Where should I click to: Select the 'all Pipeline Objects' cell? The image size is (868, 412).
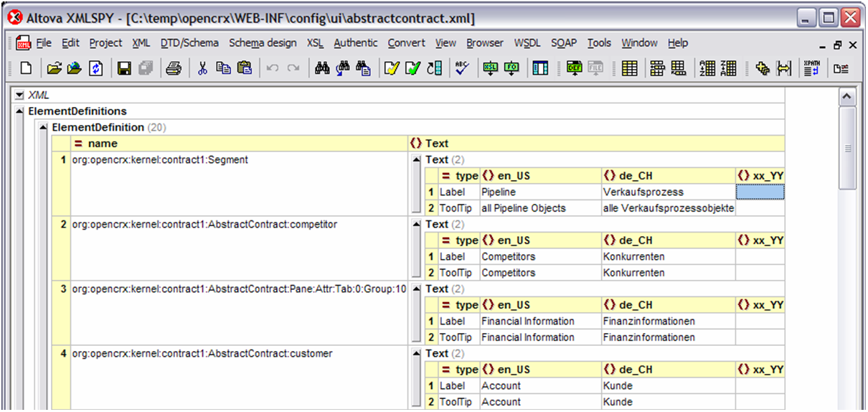pyautogui.click(x=541, y=208)
